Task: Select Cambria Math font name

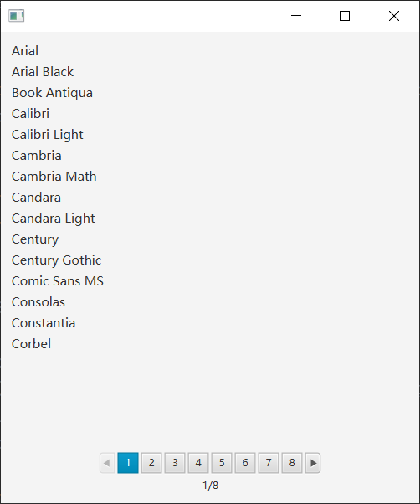Action: [54, 177]
